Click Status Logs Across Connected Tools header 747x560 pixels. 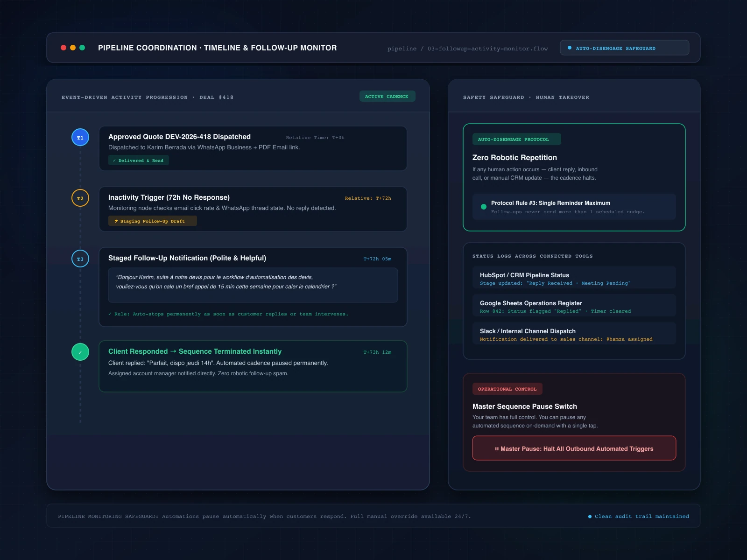(532, 256)
